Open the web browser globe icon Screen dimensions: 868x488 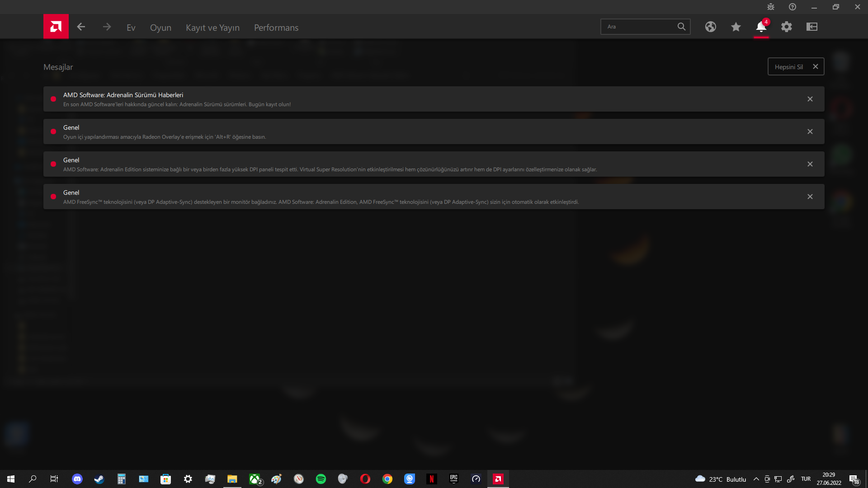[710, 27]
